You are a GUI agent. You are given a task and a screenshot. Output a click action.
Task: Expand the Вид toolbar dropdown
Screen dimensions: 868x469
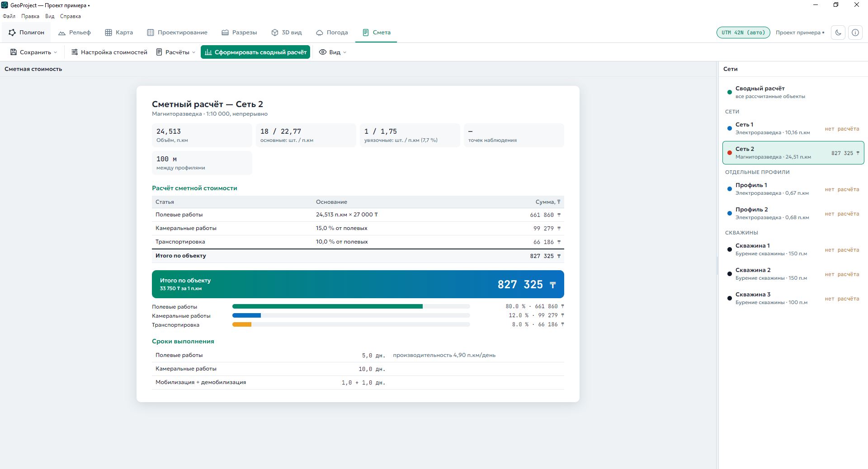(x=333, y=52)
